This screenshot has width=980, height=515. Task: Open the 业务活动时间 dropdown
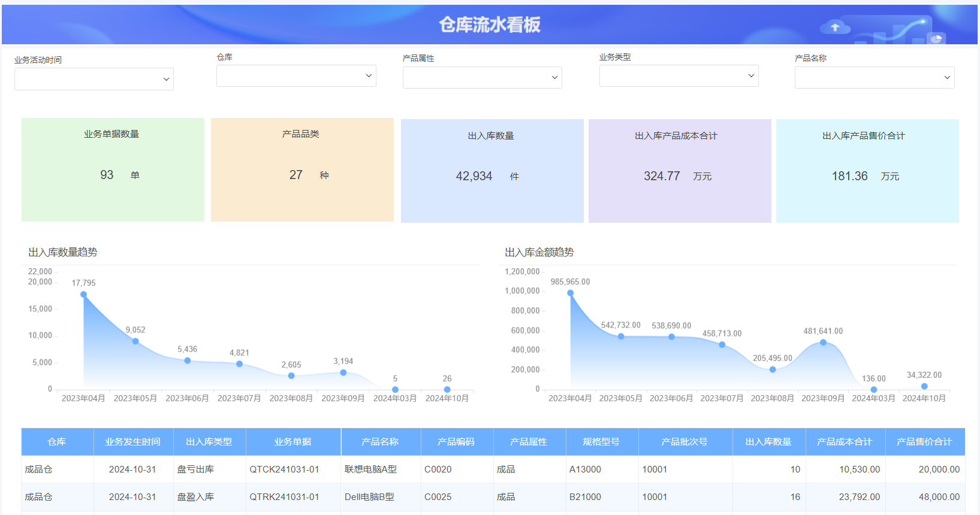(94, 79)
